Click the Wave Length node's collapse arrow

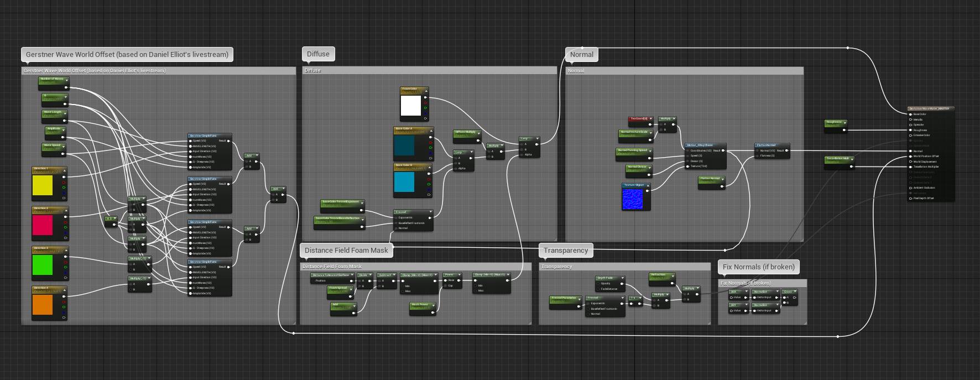click(x=65, y=113)
